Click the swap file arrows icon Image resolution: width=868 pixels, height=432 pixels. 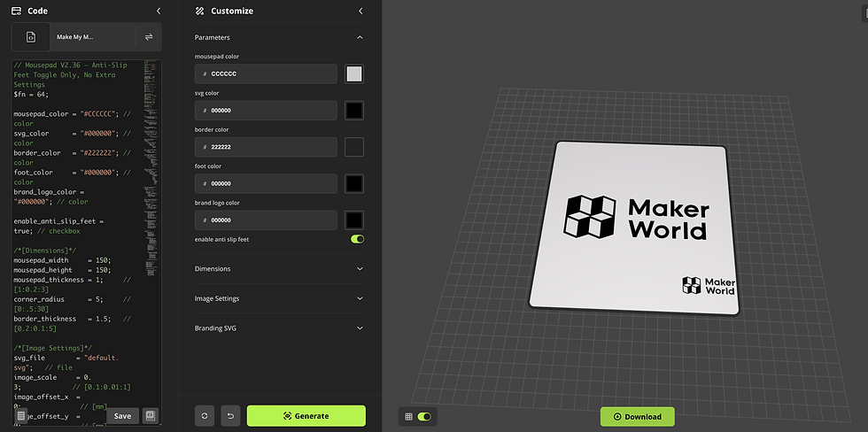point(149,37)
